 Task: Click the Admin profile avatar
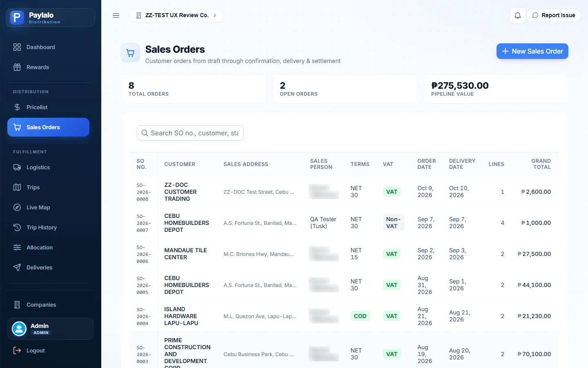(x=19, y=329)
